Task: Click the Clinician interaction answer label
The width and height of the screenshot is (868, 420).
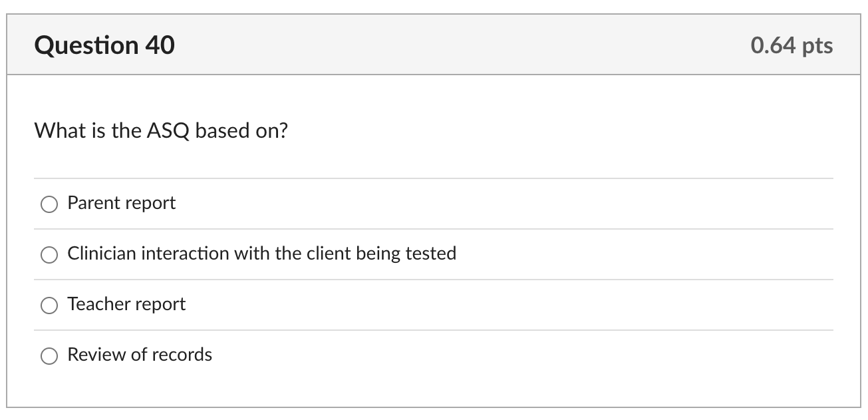Action: point(262,254)
